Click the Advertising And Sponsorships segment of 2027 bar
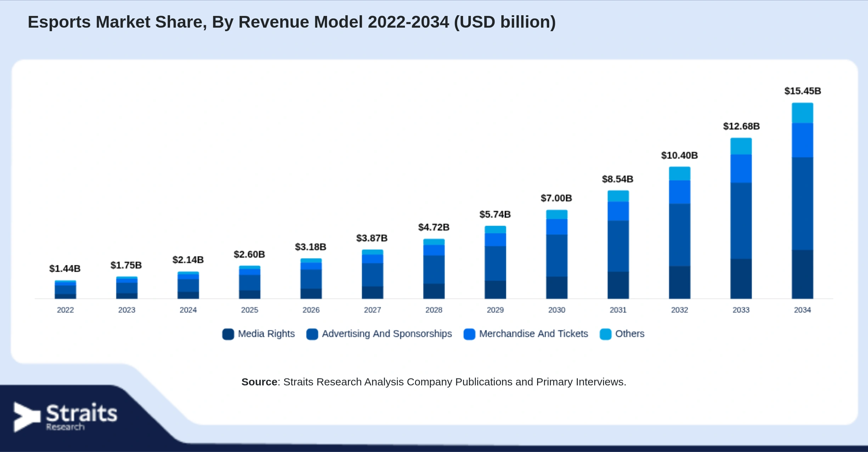 click(x=373, y=275)
